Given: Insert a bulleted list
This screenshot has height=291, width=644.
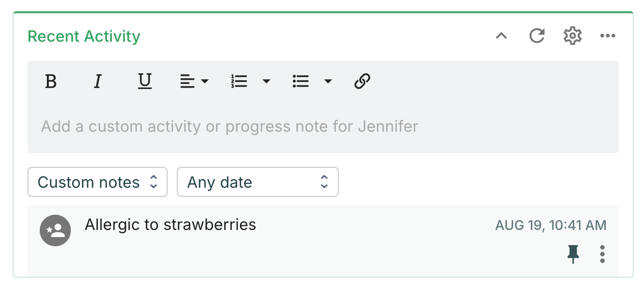Looking at the screenshot, I should point(301,81).
